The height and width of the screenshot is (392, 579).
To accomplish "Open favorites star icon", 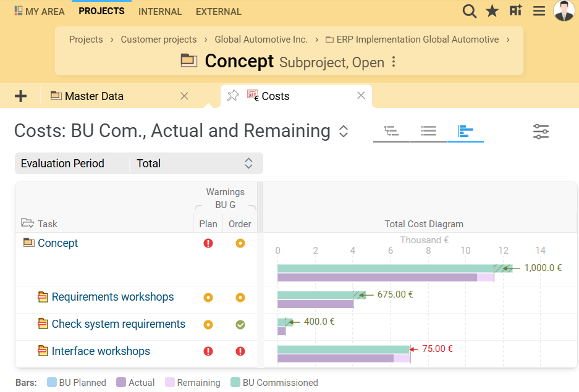I will coord(492,11).
